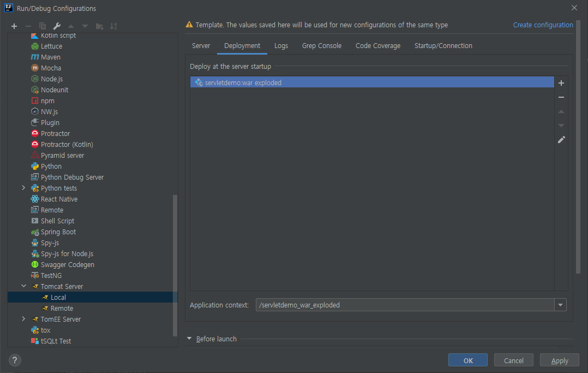Switch to the Server tab
This screenshot has width=588, height=373.
pyautogui.click(x=201, y=45)
